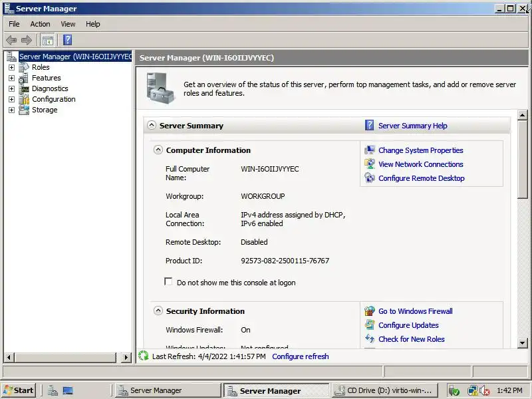Expand the Configuration tree node
Viewport: 532px width, 399px height.
(x=11, y=99)
